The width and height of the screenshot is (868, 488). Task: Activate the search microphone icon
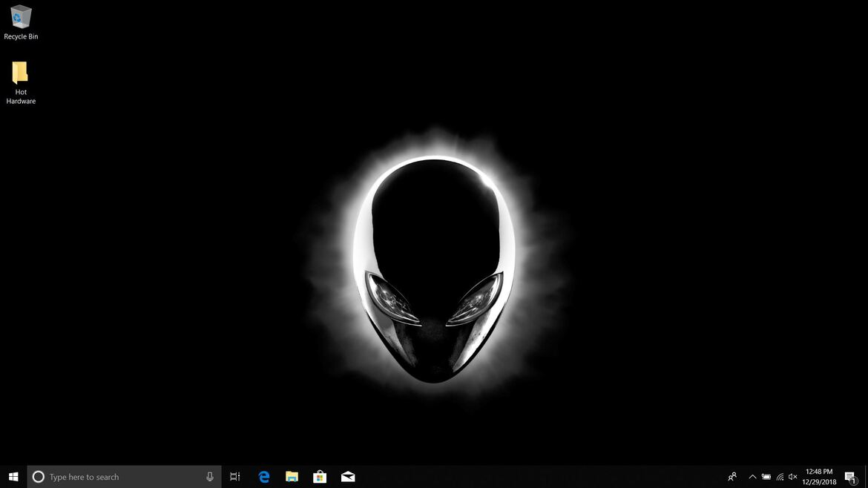[x=210, y=476]
